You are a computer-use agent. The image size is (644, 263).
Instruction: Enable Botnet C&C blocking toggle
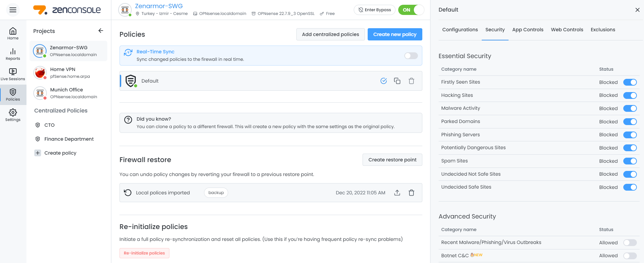point(630,256)
